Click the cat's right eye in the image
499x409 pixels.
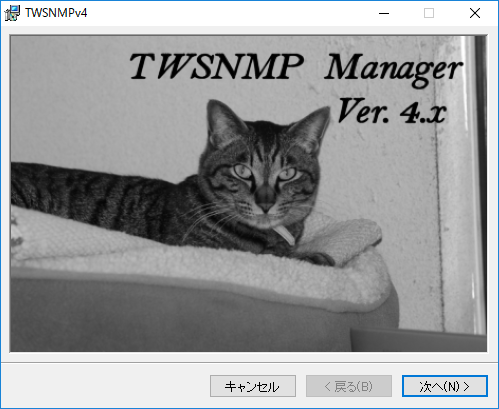pyautogui.click(x=287, y=174)
